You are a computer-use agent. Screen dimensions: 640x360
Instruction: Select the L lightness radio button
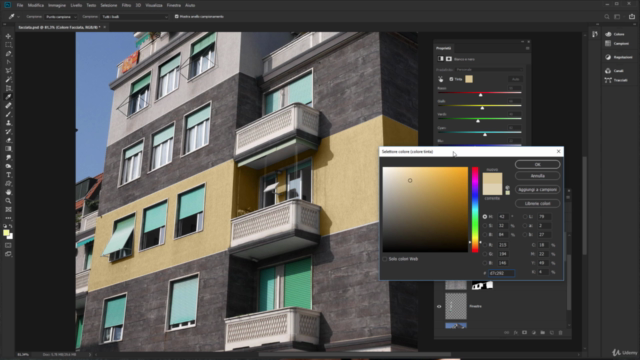coord(525,217)
